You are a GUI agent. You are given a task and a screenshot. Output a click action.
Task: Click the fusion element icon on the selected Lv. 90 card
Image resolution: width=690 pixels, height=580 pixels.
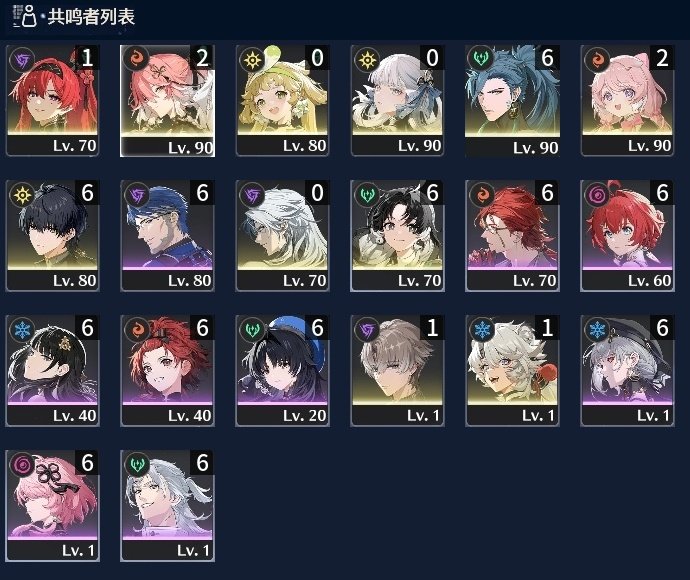[x=136, y=59]
